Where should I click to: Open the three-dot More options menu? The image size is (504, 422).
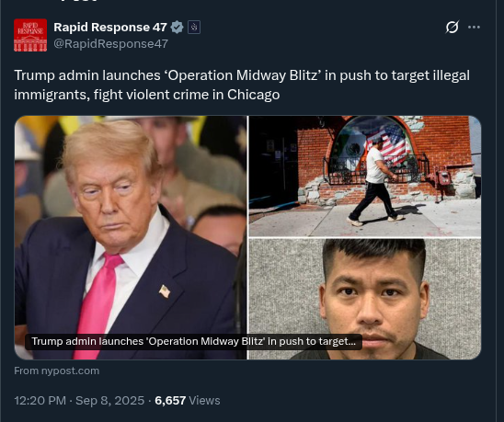(474, 27)
